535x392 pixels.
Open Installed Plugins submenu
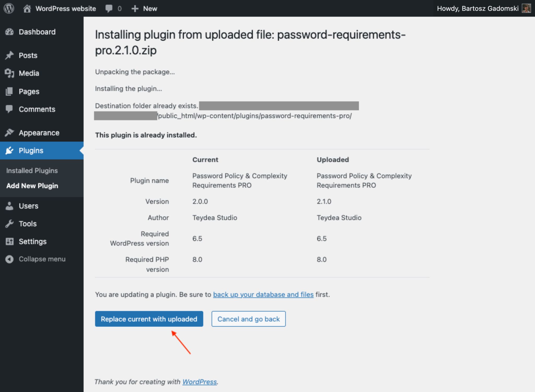(32, 171)
